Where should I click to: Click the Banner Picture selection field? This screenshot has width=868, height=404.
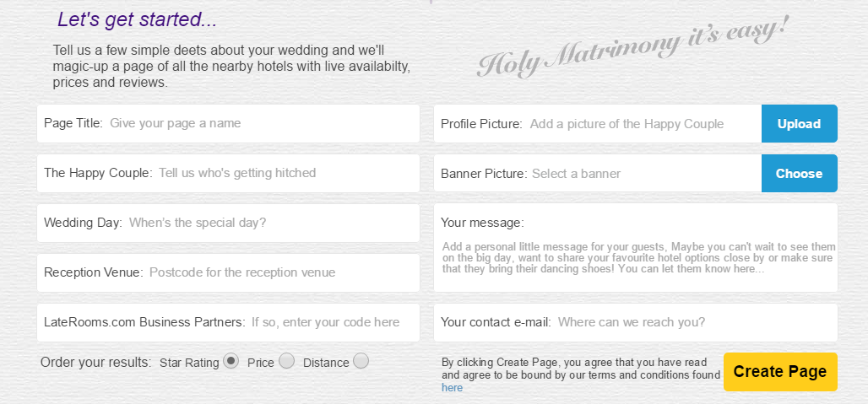click(x=598, y=174)
